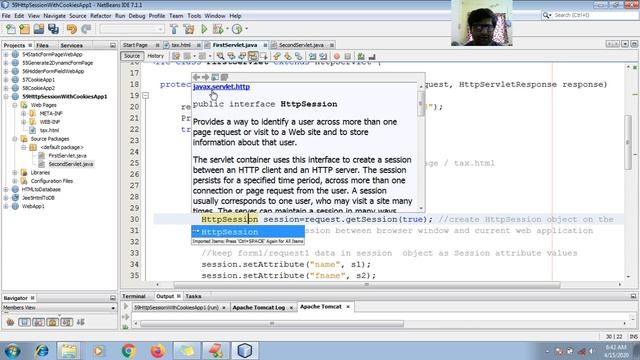Select the Apache Tomcat Log output tab
Viewport: 640px width, 360px height.
click(x=258, y=307)
